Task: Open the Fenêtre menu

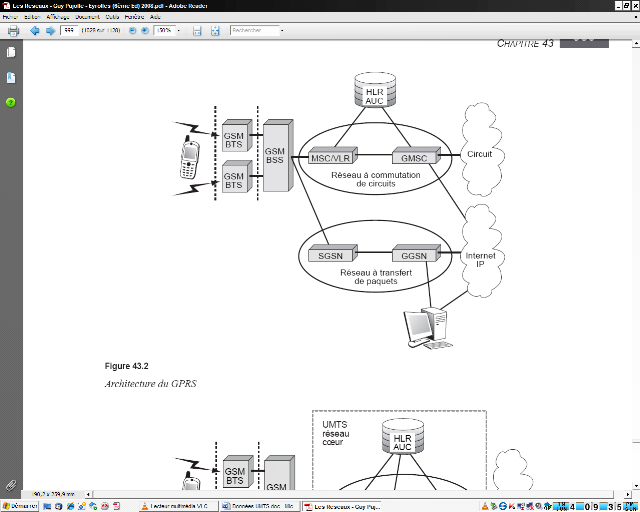Action: coord(134,17)
